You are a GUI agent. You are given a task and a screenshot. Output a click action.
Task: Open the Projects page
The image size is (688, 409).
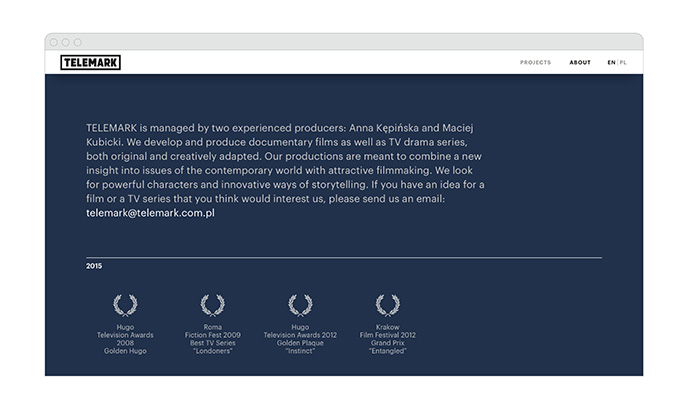pos(535,62)
